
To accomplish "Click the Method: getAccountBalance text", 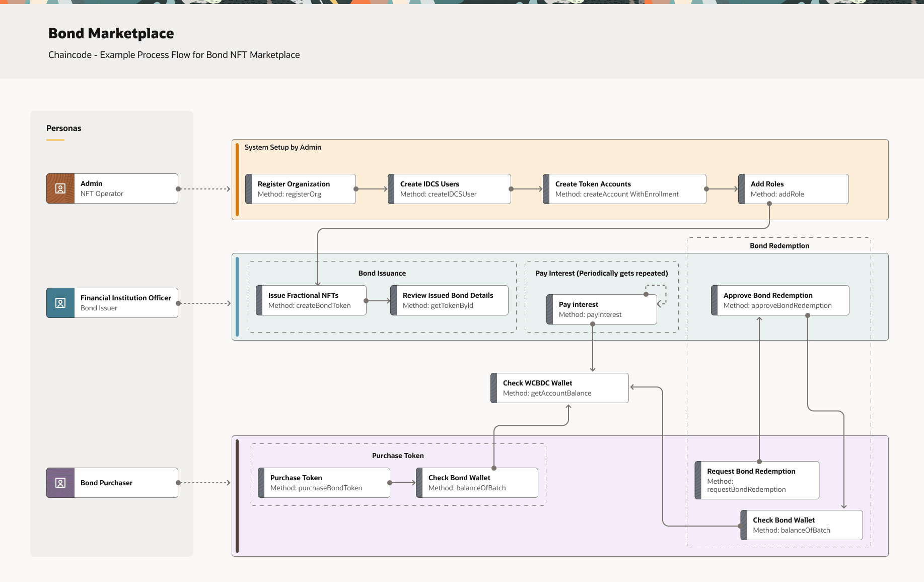I will (547, 393).
